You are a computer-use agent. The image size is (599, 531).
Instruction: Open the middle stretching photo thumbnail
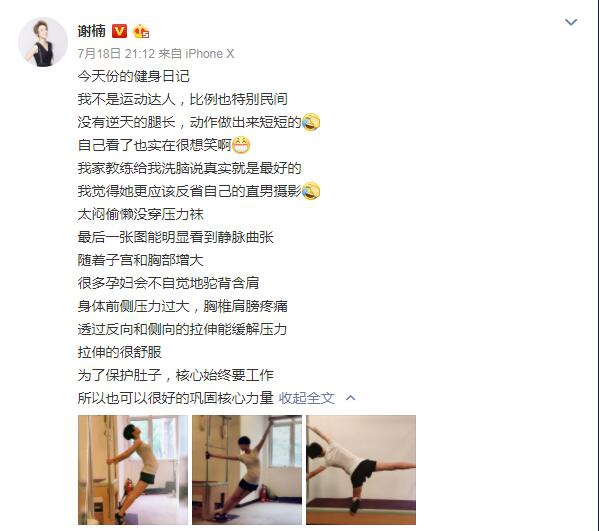coord(247,470)
